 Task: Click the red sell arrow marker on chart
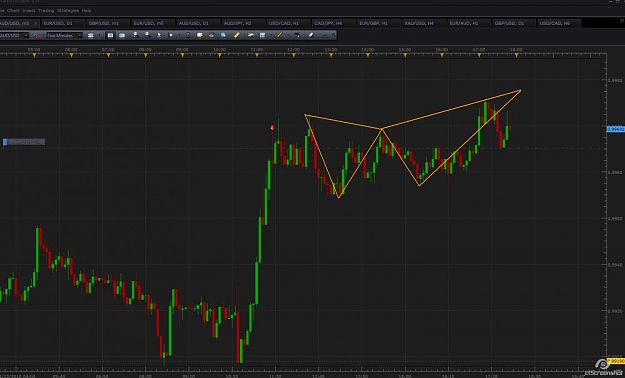[272, 128]
